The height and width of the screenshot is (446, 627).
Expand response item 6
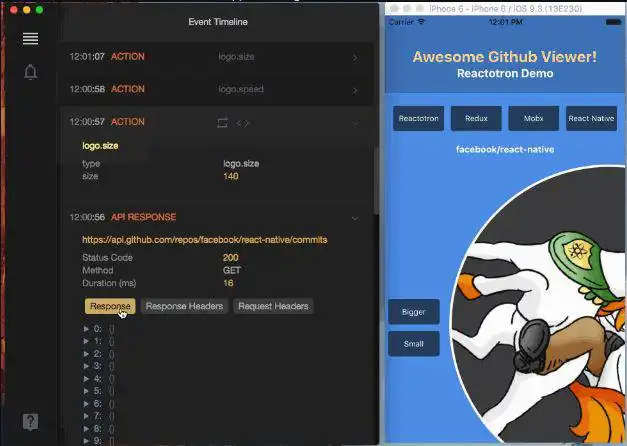(86, 404)
